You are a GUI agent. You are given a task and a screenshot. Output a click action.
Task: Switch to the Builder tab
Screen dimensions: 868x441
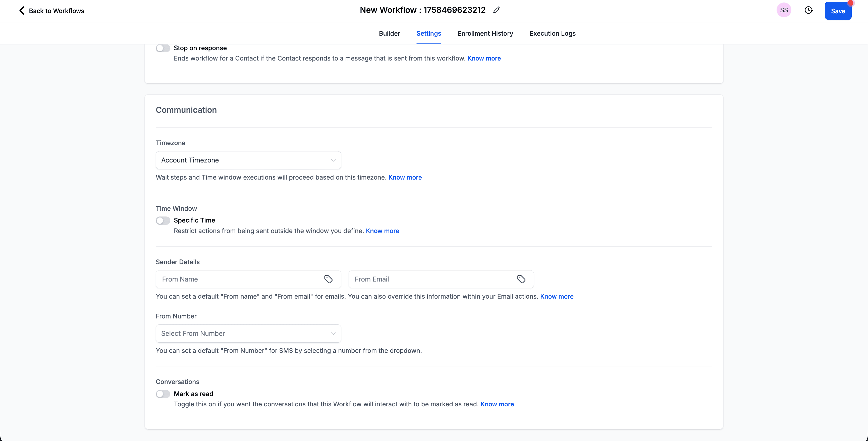pyautogui.click(x=389, y=33)
